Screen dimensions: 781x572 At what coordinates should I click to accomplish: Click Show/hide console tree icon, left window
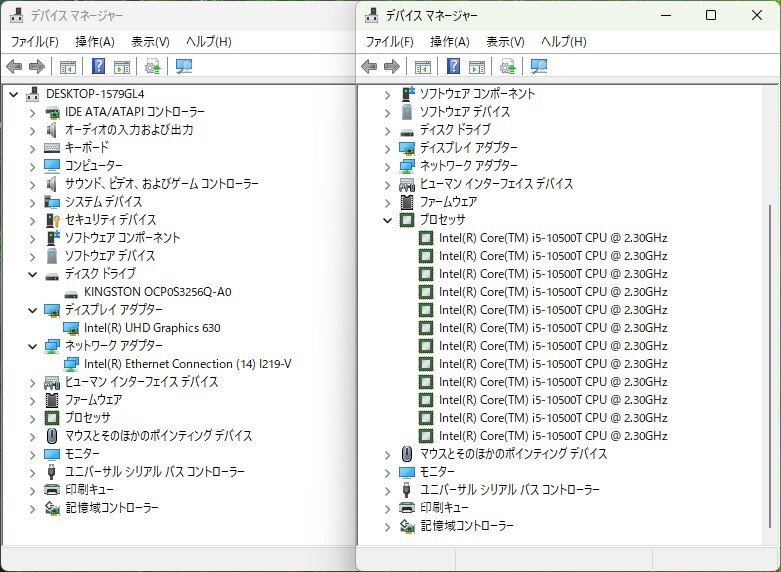click(x=68, y=66)
